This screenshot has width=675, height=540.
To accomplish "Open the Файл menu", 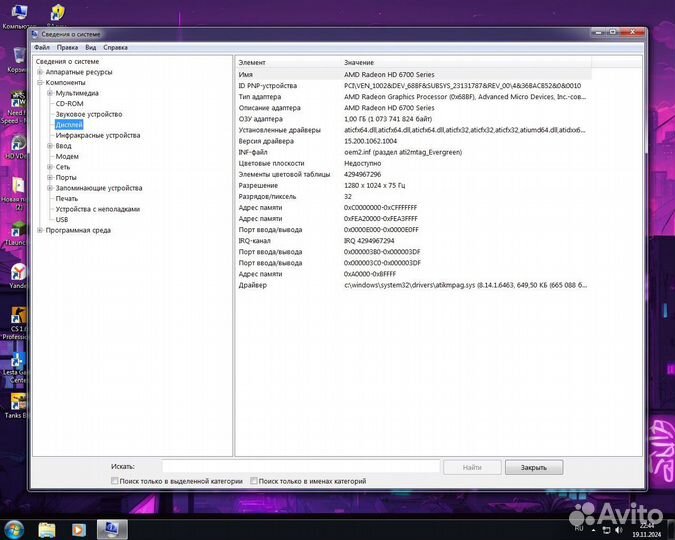I will click(x=41, y=47).
